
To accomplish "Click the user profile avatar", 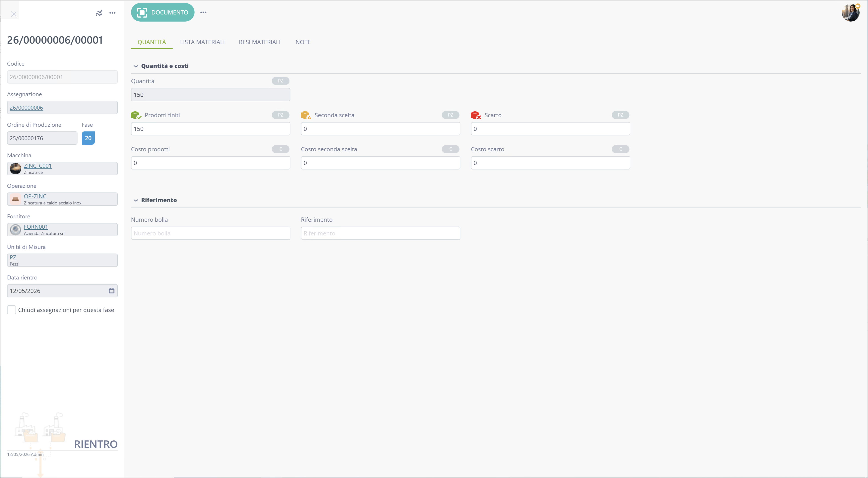I will click(x=850, y=12).
